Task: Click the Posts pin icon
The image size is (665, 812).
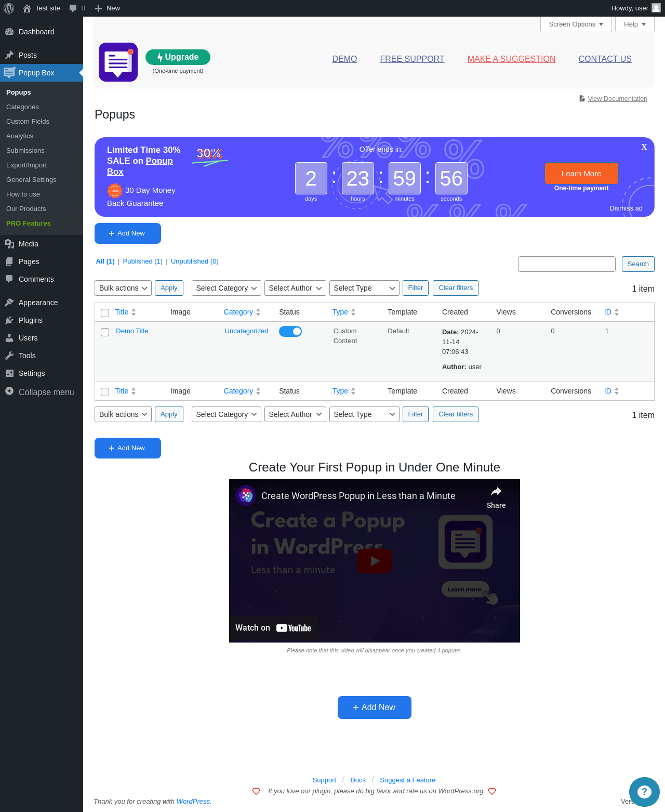Action: pyautogui.click(x=9, y=55)
